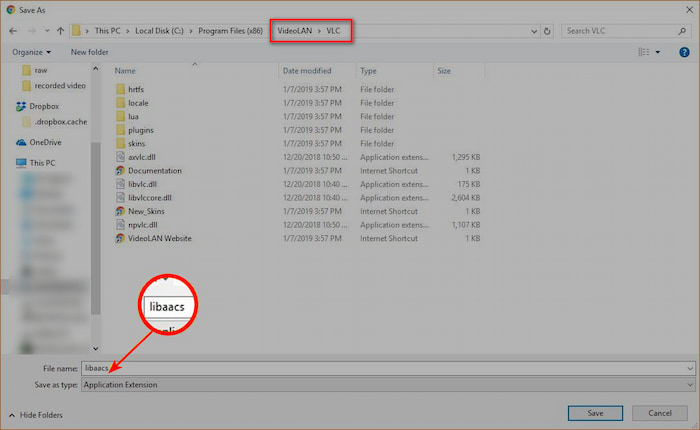Select axvlc.dll file icon
Viewport: 700px width, 430px height.
[x=120, y=157]
